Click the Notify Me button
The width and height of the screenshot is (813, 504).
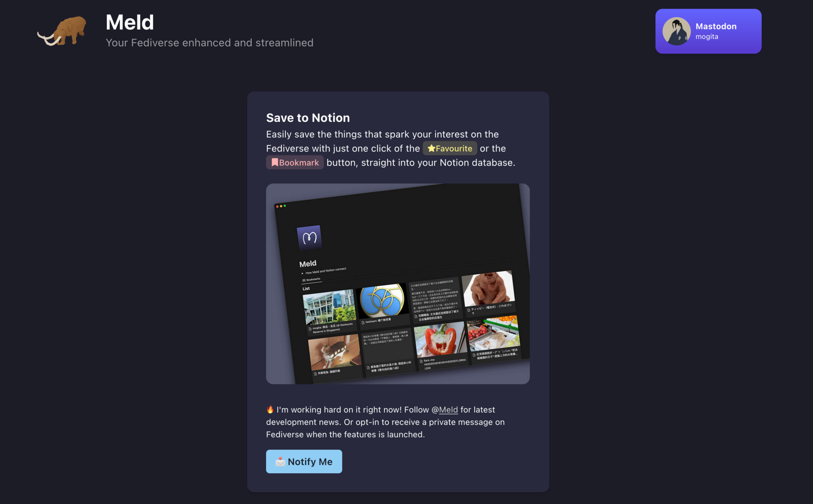coord(304,461)
